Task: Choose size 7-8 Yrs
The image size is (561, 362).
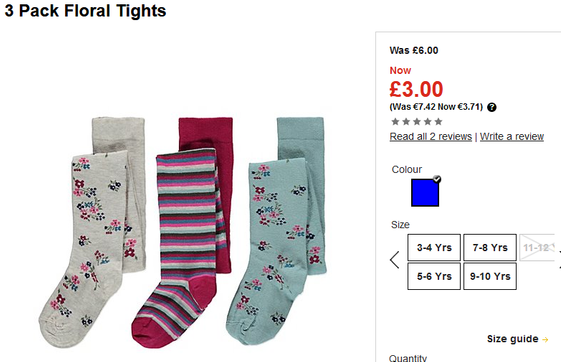Action: [490, 248]
